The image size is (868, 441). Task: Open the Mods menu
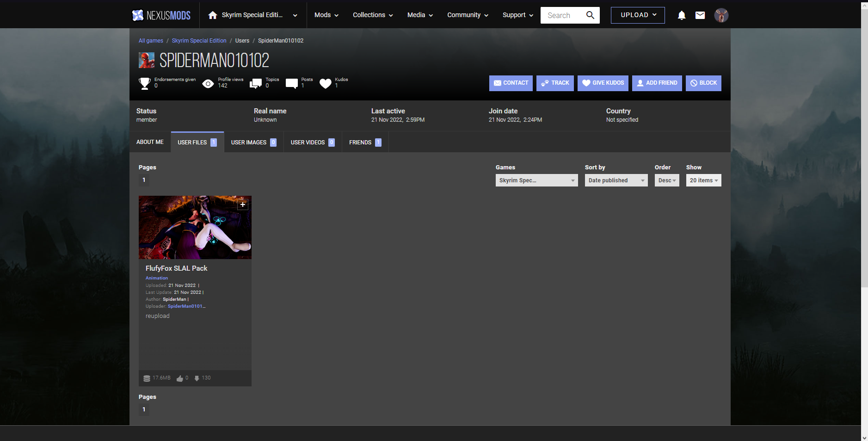326,15
